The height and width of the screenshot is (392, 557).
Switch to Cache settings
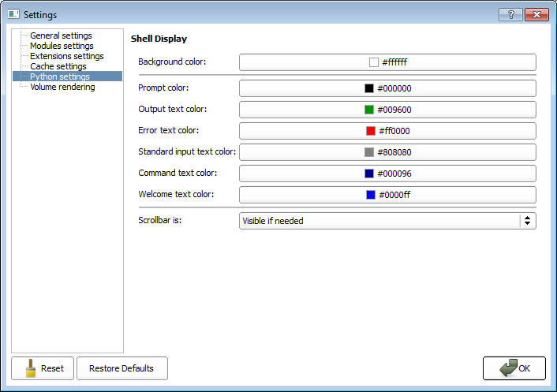(x=58, y=66)
